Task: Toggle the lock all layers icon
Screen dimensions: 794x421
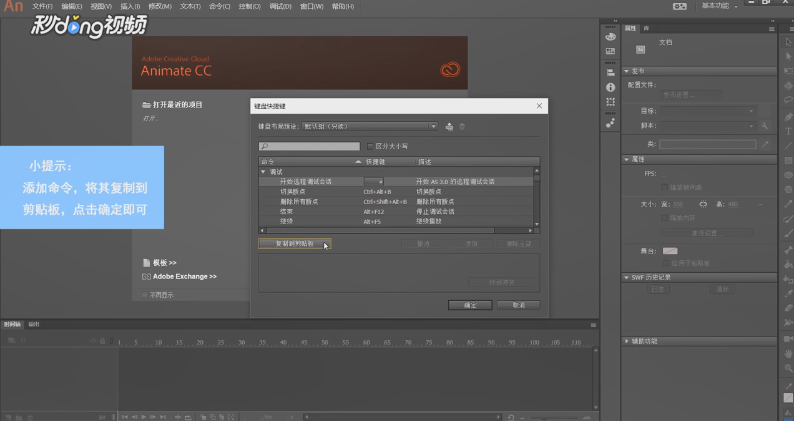Action: 102,341
